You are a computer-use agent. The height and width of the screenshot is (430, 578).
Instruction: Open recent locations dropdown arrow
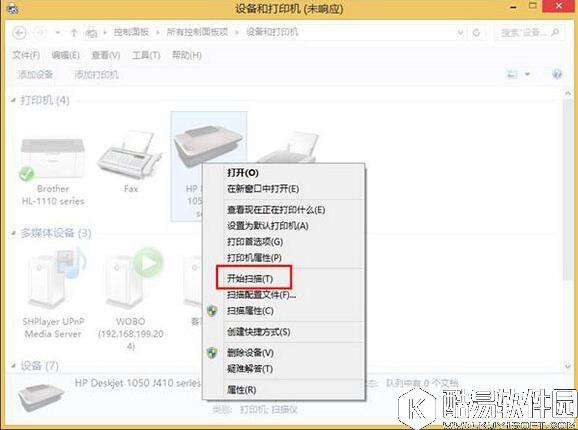coord(58,33)
